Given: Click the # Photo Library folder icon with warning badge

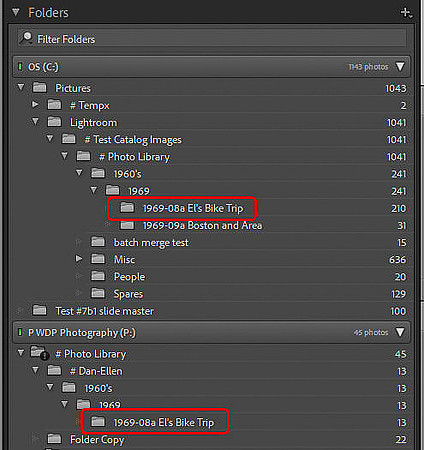Looking at the screenshot, I should click(x=40, y=353).
